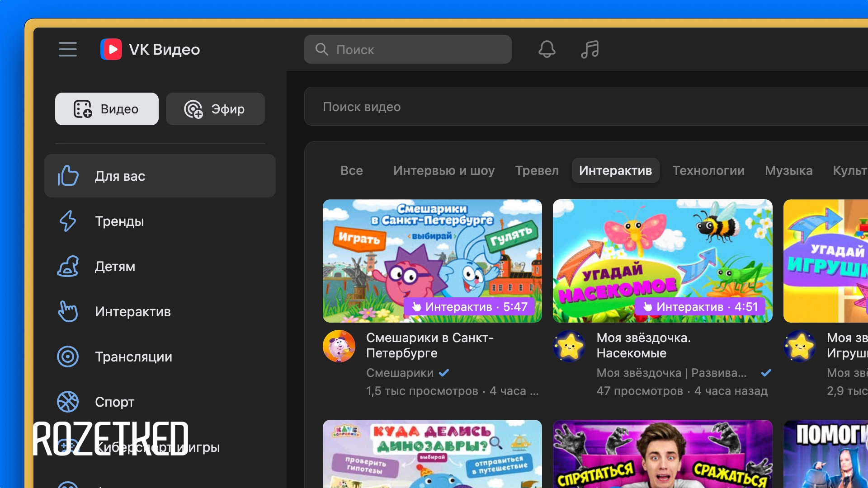Click the text 47 просмотров · 4 часа назад

point(682,391)
